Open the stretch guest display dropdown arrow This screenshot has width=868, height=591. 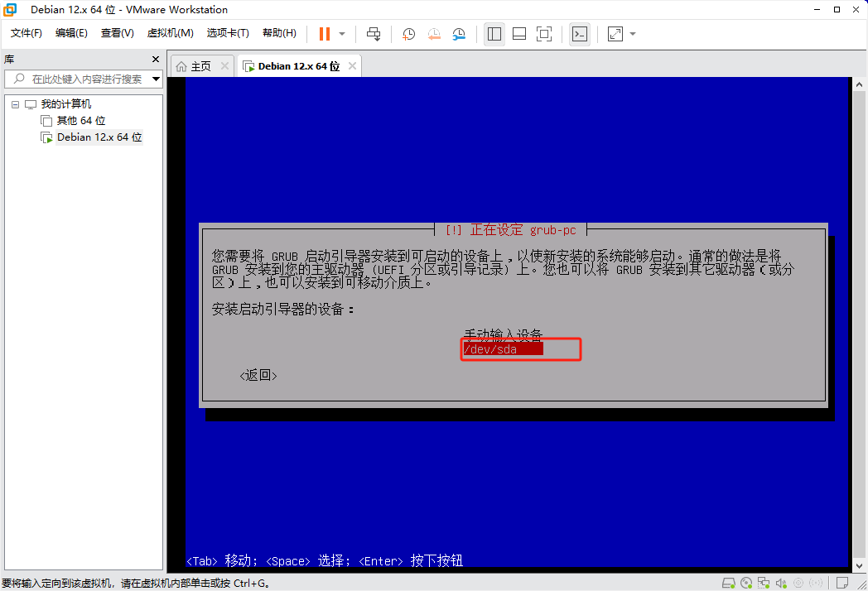[x=633, y=34]
